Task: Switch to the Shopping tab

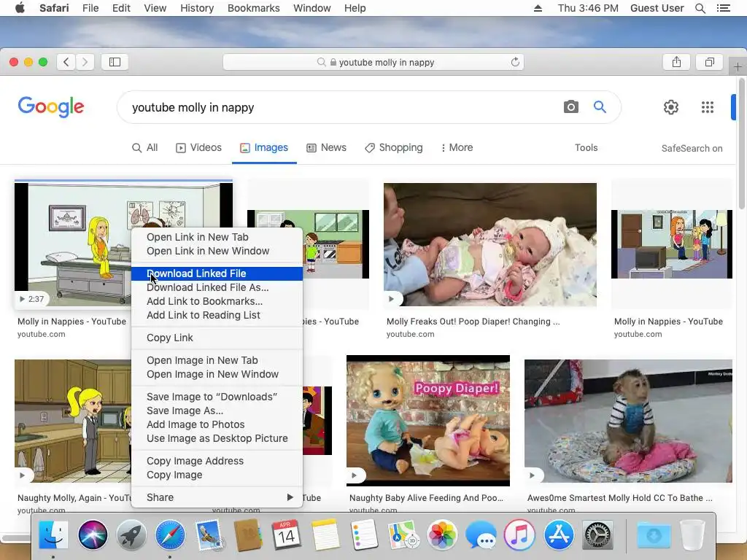Action: click(x=393, y=147)
